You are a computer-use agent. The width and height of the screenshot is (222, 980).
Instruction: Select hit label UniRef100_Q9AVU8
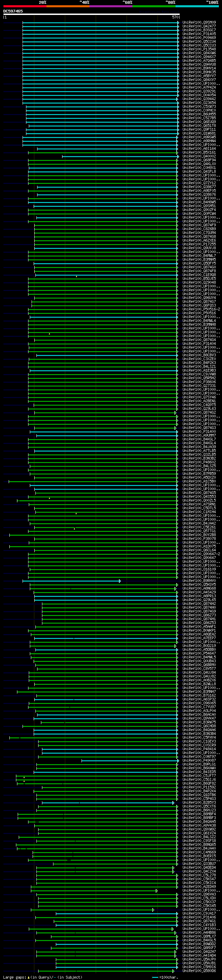(199, 64)
